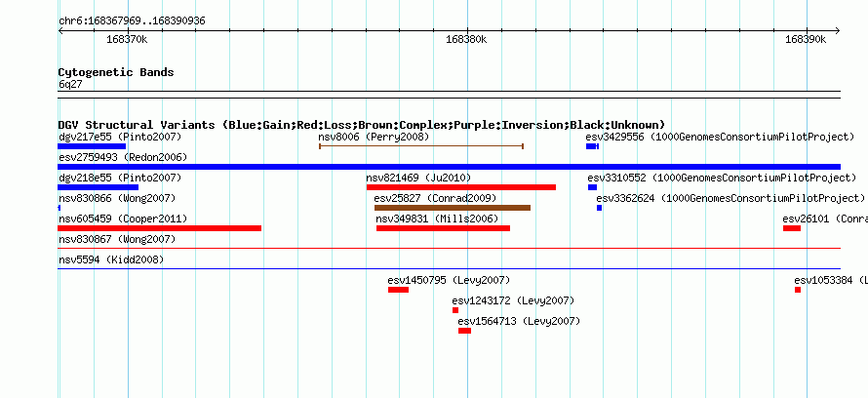Open esv3429556 variant label
868x398 pixels.
point(720,137)
